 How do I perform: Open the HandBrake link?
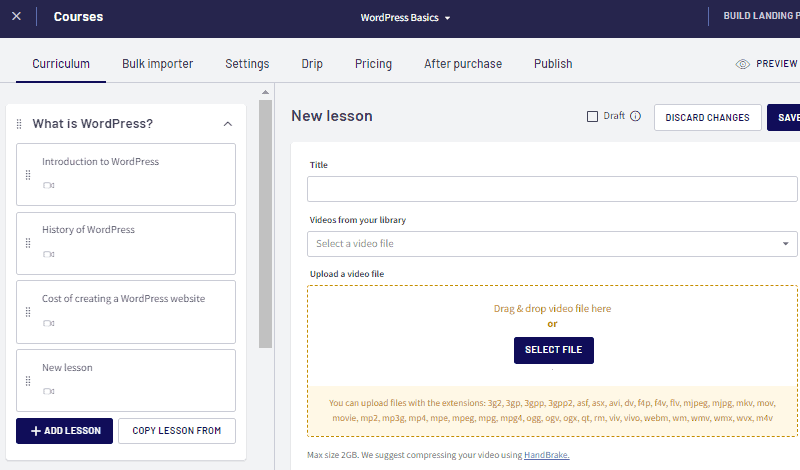546,455
